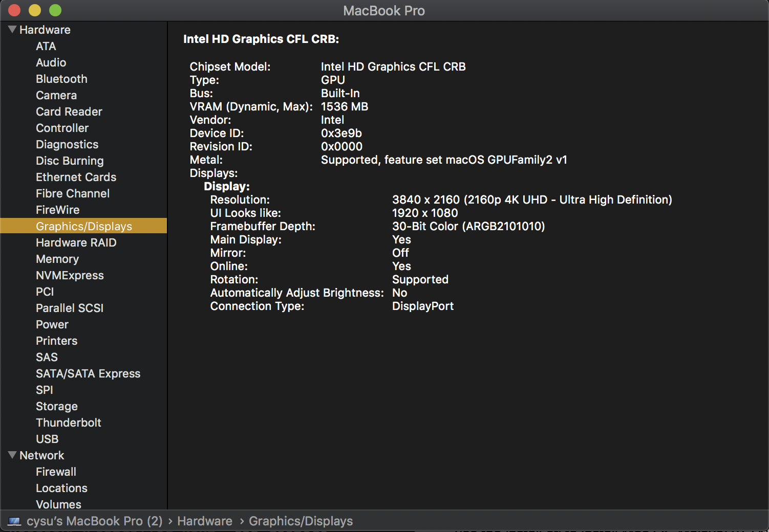Image resolution: width=769 pixels, height=532 pixels.
Task: Collapse the Hardware section triangle
Action: [x=13, y=30]
